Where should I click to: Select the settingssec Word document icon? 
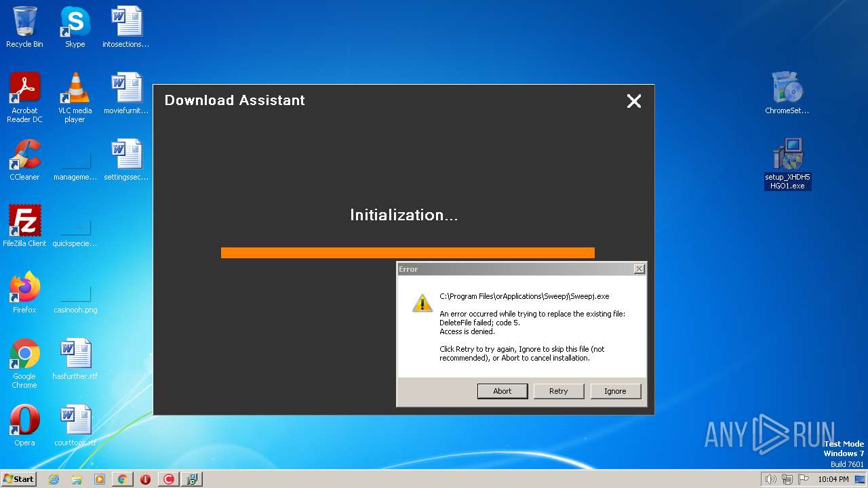click(126, 160)
